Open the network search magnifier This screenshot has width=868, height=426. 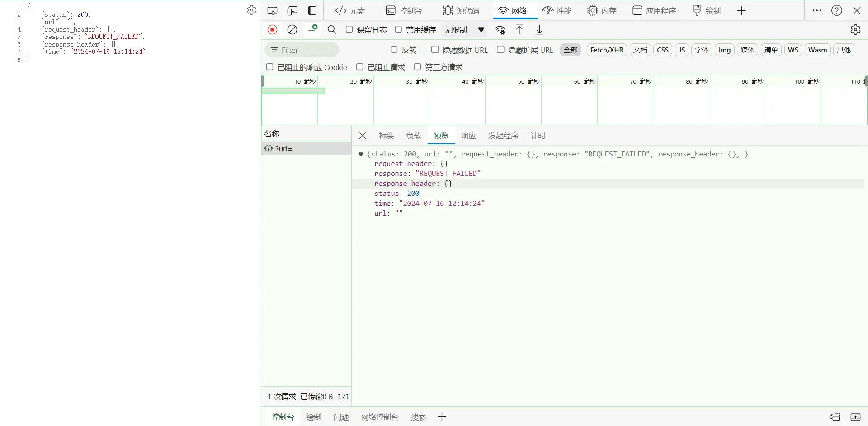point(332,30)
